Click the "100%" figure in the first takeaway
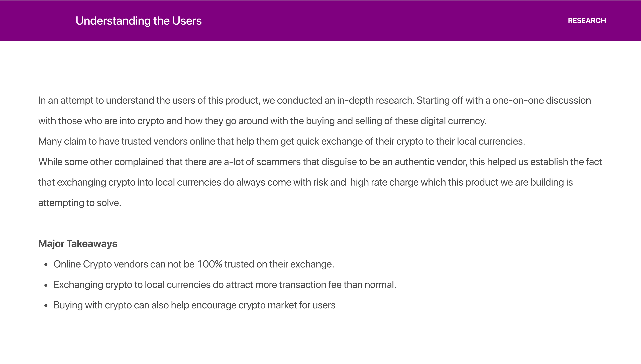Screen dimensions: 641x364 click(209, 264)
